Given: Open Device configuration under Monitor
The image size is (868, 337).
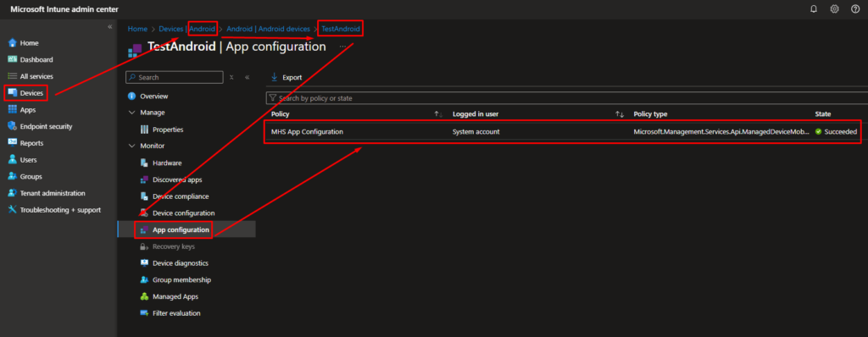Looking at the screenshot, I should (184, 213).
